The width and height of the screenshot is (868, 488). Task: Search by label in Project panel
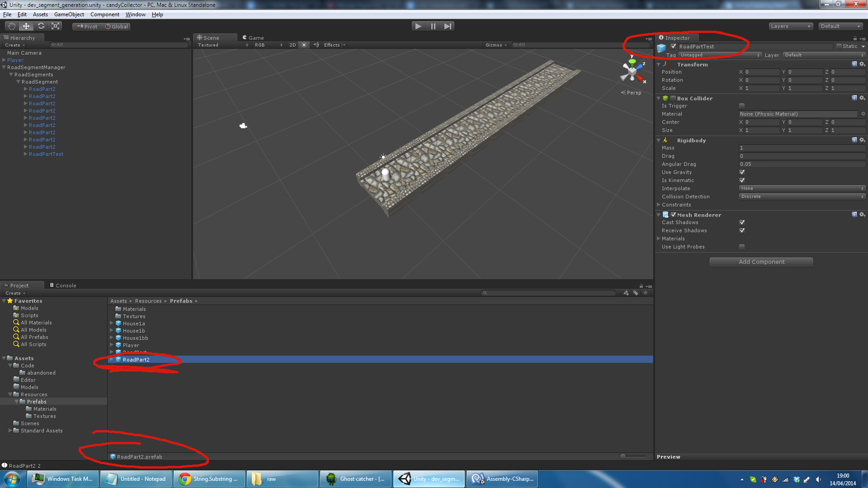[636, 293]
